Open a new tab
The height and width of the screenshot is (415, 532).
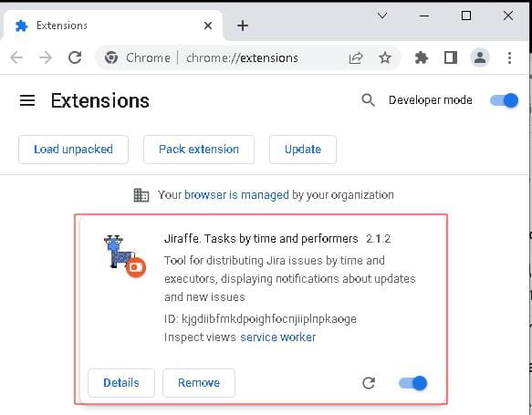point(243,26)
